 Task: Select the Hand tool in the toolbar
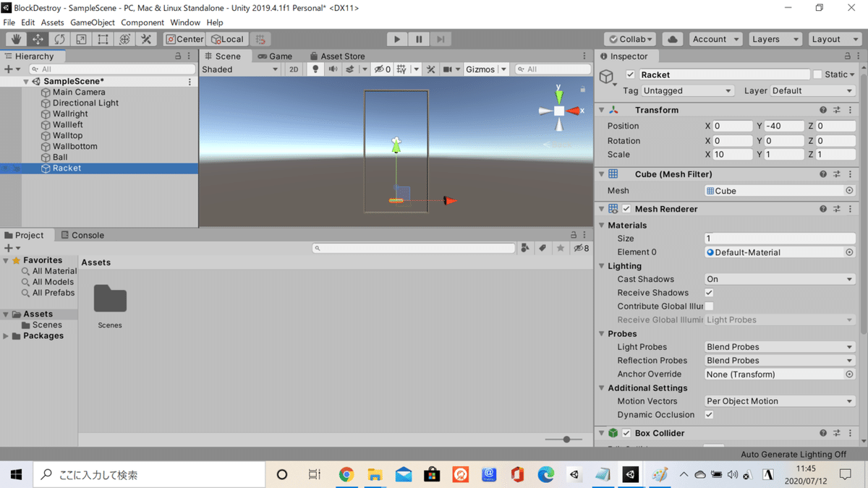(x=16, y=39)
